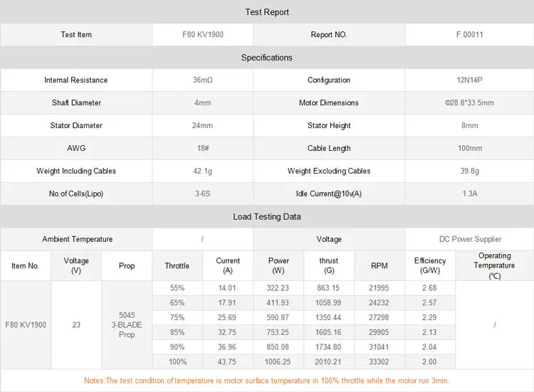Select weight including cables '42.1g'
The height and width of the screenshot is (392, 534).
(x=203, y=171)
